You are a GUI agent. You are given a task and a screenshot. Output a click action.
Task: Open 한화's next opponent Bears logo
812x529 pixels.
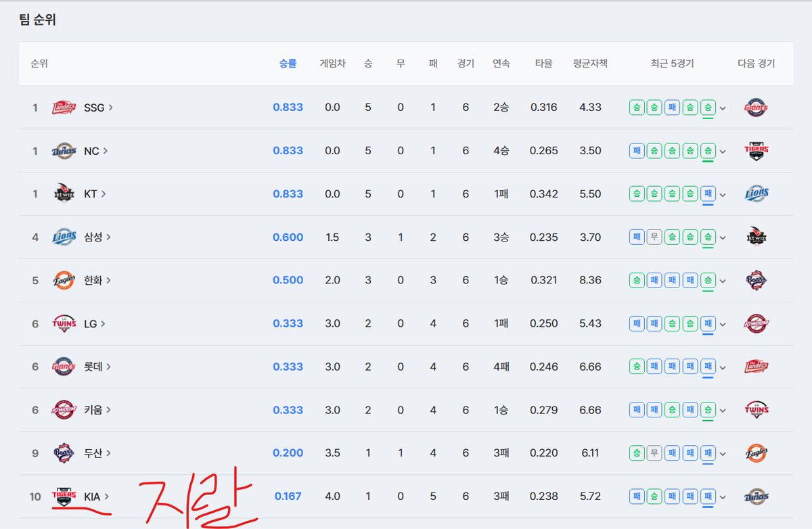coord(756,280)
